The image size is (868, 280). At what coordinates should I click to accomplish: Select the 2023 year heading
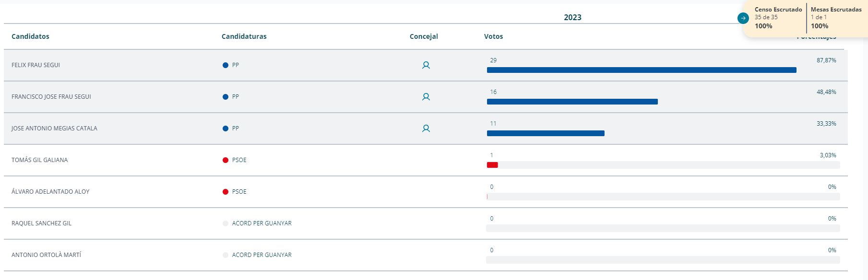click(x=572, y=17)
